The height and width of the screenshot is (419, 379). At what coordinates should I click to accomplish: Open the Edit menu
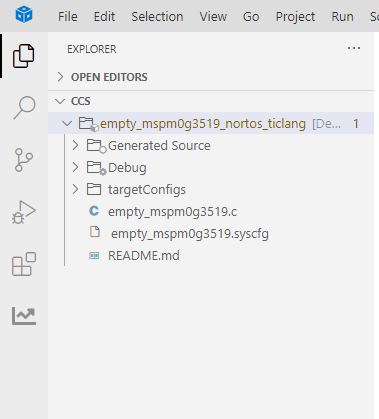pyautogui.click(x=104, y=16)
